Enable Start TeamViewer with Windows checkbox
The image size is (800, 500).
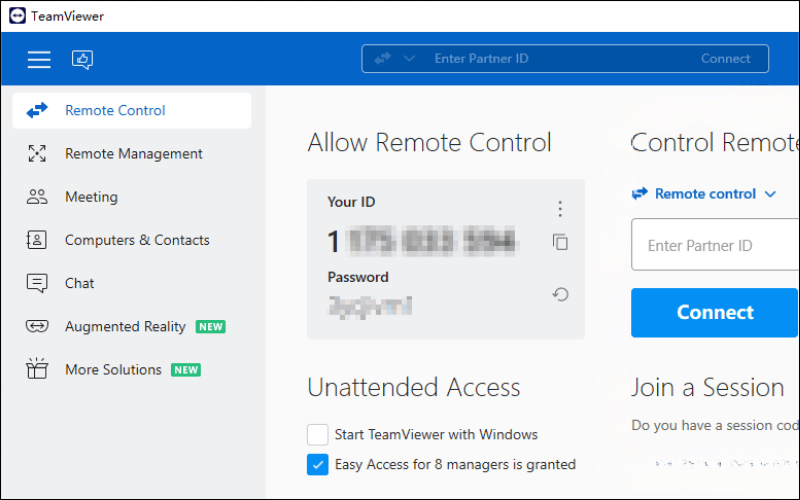click(x=317, y=435)
